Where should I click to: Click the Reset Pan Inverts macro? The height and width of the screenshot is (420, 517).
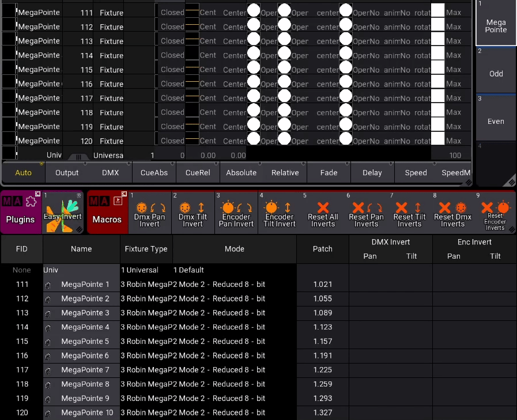click(x=366, y=212)
